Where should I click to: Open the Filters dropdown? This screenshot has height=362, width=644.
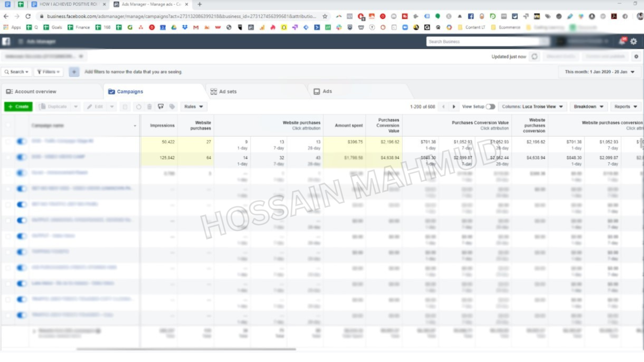[x=48, y=72]
